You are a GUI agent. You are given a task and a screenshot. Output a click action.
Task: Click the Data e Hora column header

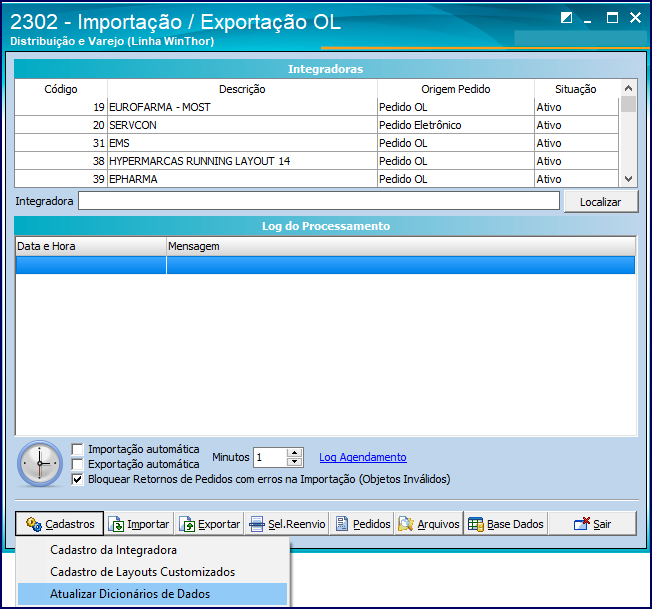[x=91, y=246]
